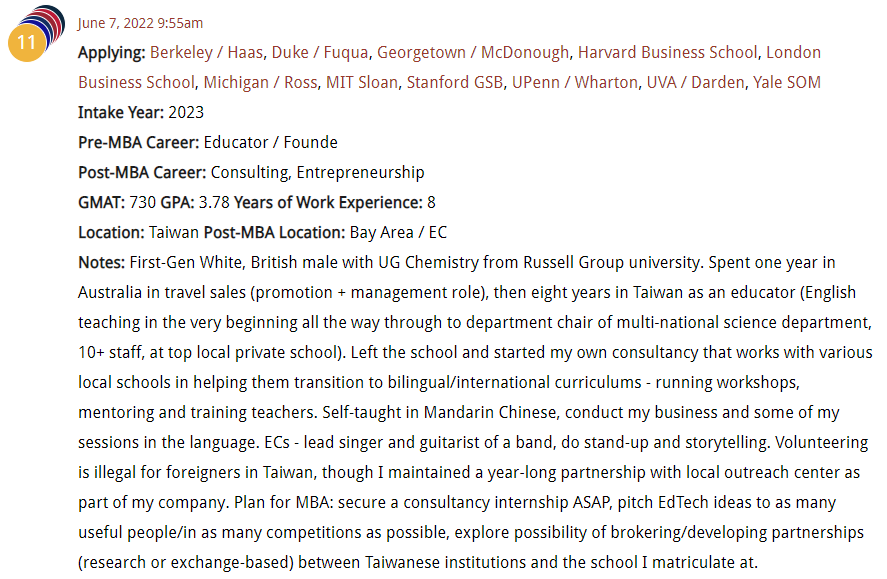The image size is (887, 579).
Task: Open the Stanford GSB link
Action: [455, 83]
